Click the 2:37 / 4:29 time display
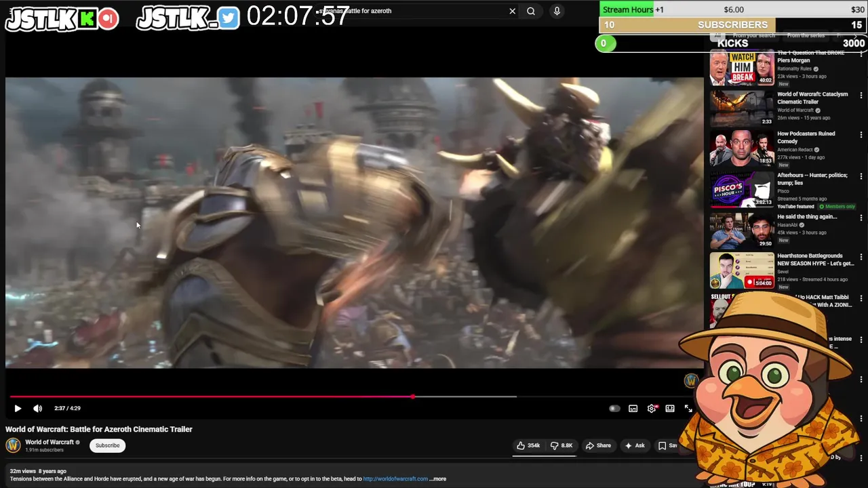 67,409
